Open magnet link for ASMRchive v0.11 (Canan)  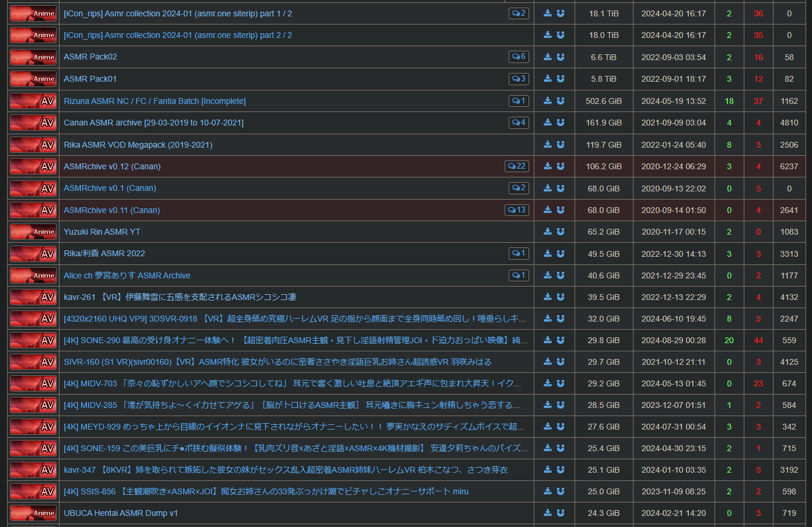pos(561,210)
